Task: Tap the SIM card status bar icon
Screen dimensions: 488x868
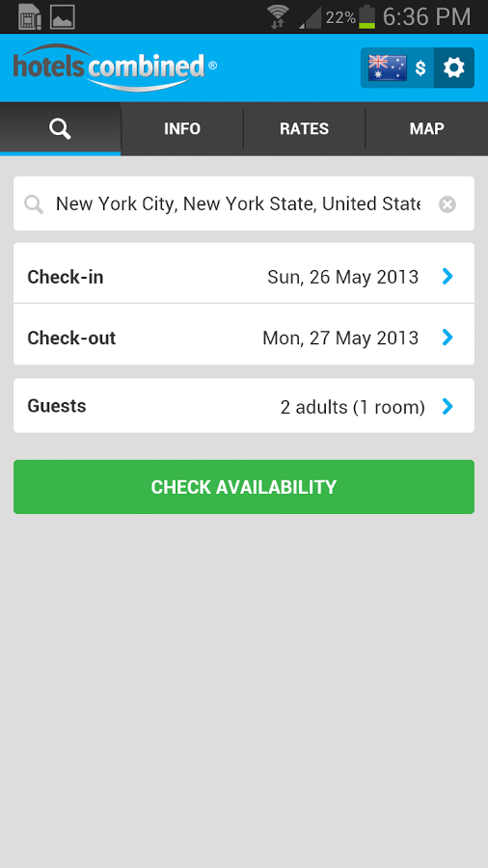Action: coord(30,17)
